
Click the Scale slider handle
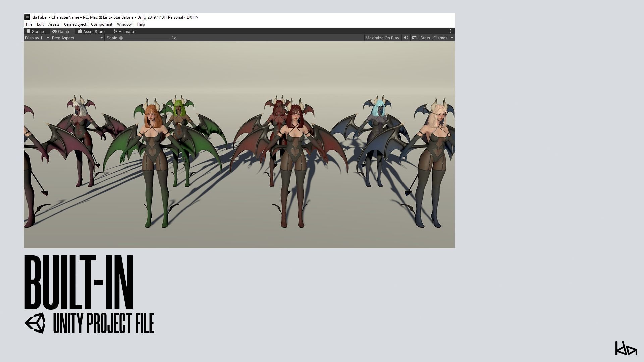121,38
